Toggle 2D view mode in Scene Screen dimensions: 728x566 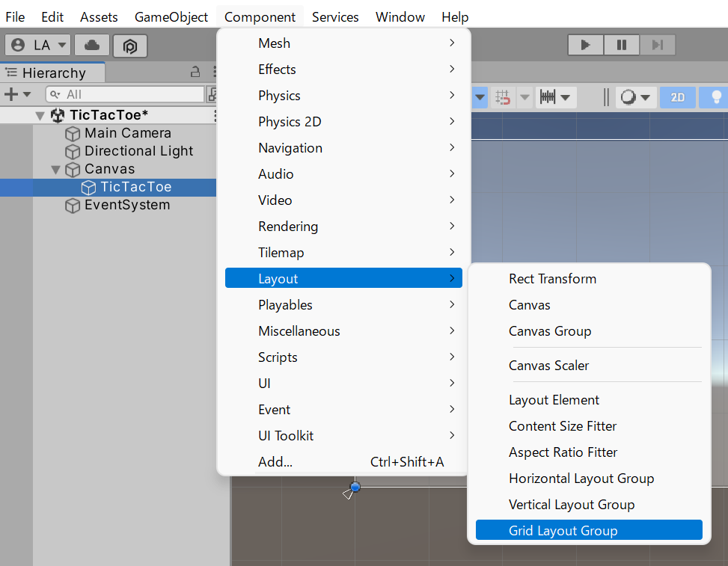[677, 97]
